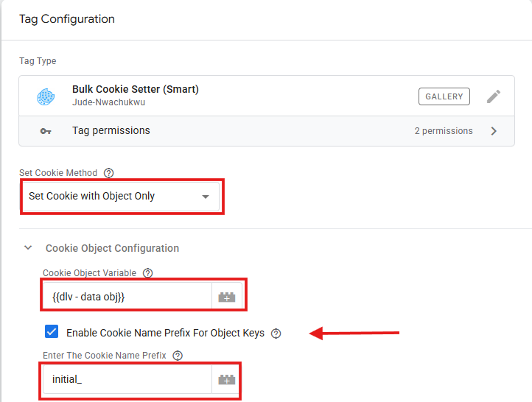Open variable picker beside Cookie Object Variable
This screenshot has height=402, width=532.
coord(227,297)
